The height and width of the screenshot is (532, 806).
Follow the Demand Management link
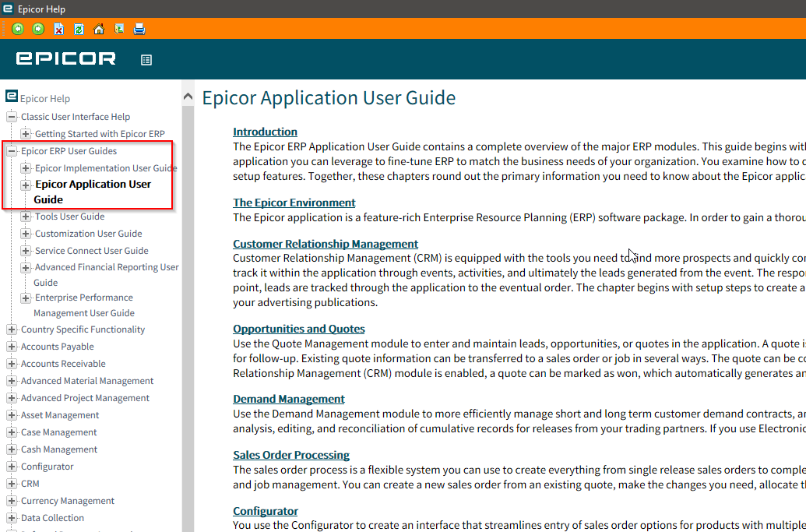[288, 399]
